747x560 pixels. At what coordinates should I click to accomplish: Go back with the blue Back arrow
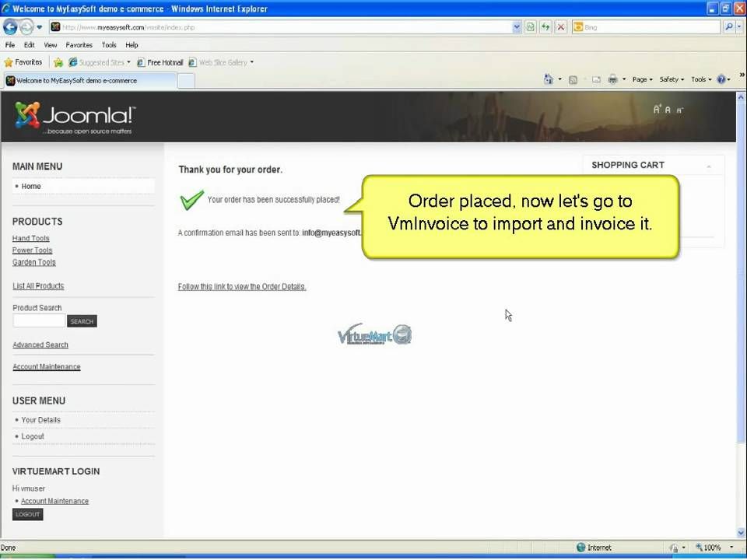[x=10, y=27]
